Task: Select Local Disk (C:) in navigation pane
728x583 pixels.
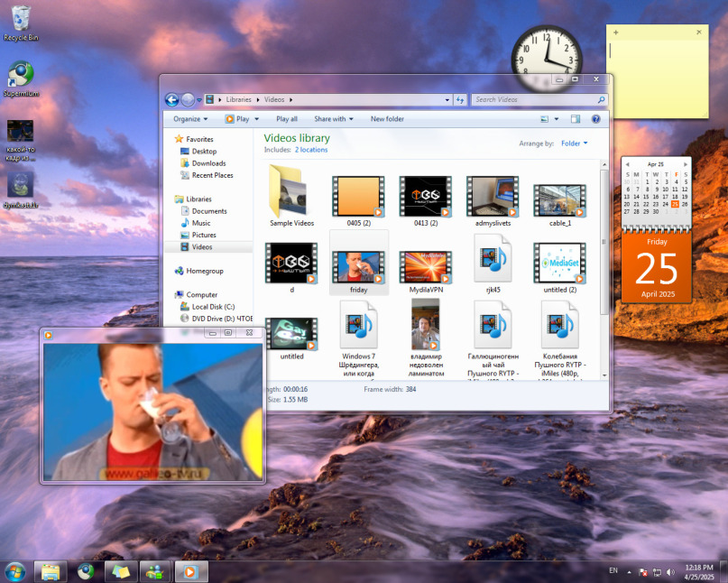Action: click(212, 307)
